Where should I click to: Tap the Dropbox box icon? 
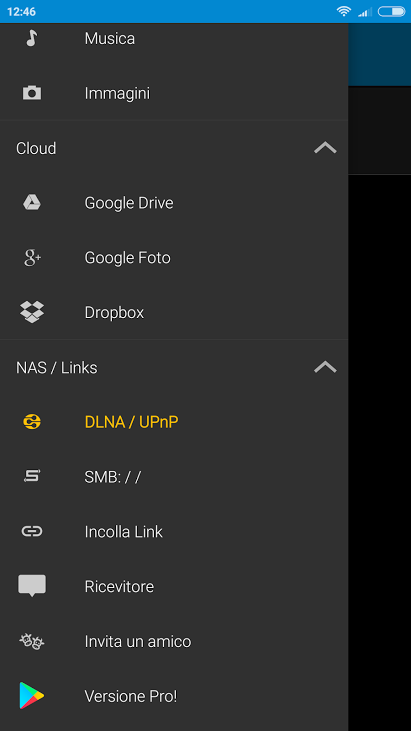(x=32, y=312)
